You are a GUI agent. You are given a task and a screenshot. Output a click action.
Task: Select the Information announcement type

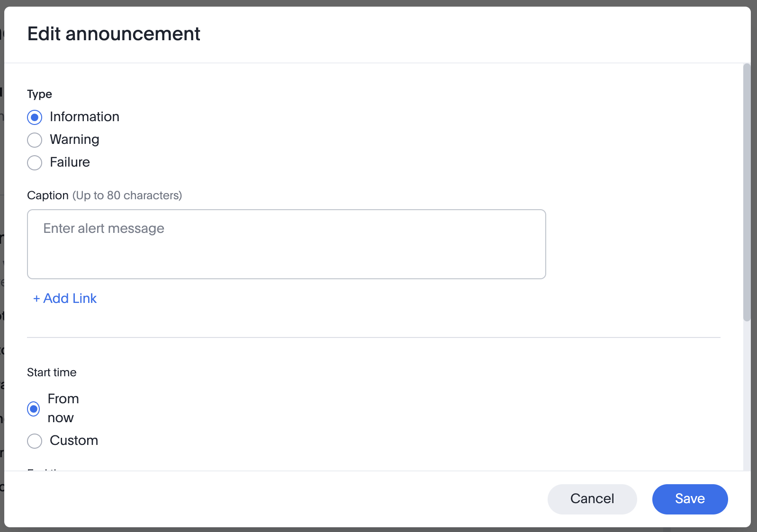34,117
